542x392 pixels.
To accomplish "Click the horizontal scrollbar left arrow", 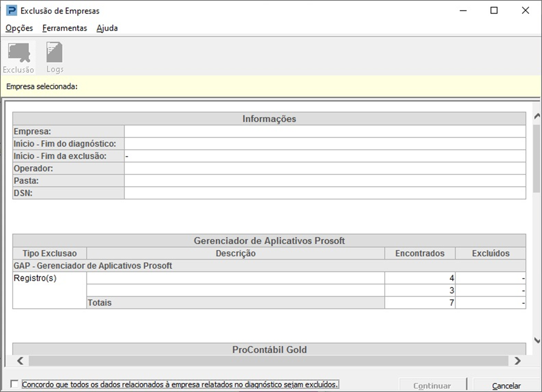I will pyautogui.click(x=20, y=361).
